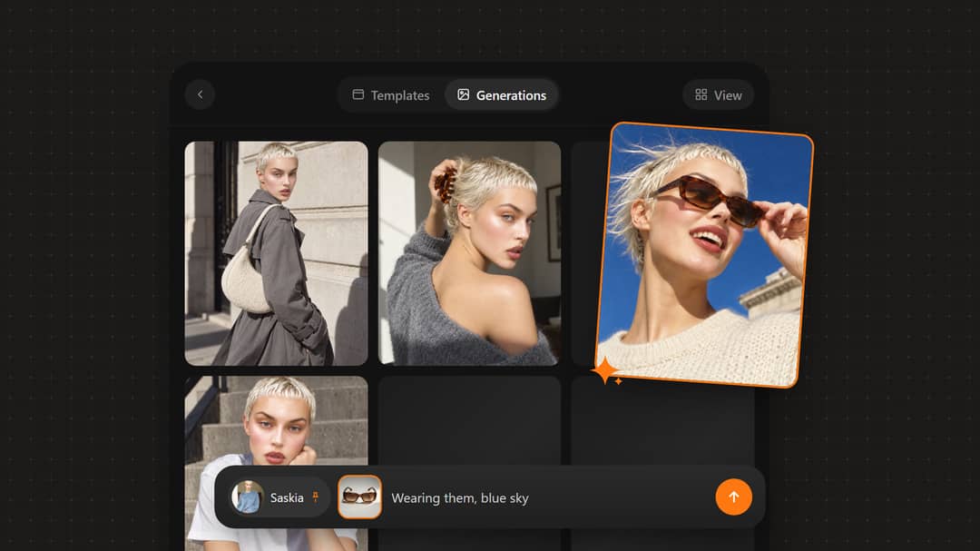Open the Generations tab

(x=501, y=95)
